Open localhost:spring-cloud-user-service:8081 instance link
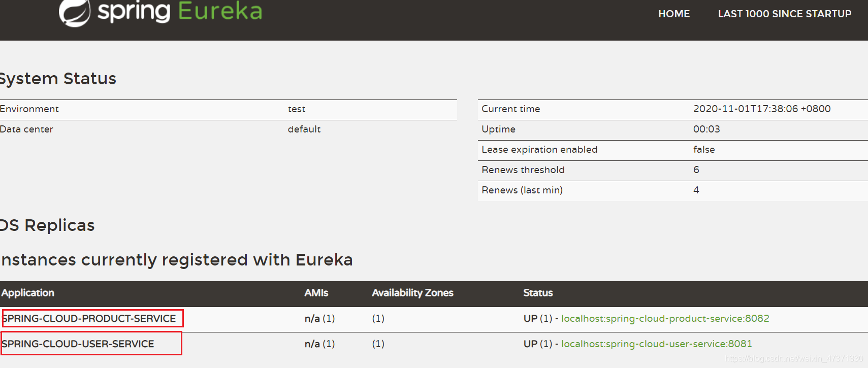868x368 pixels. [657, 344]
